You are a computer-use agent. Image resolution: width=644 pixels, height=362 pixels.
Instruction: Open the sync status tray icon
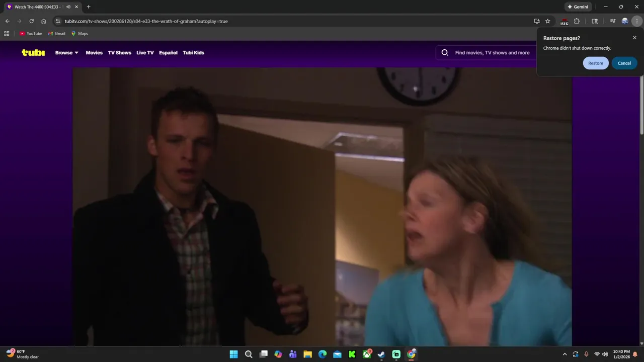(x=576, y=354)
